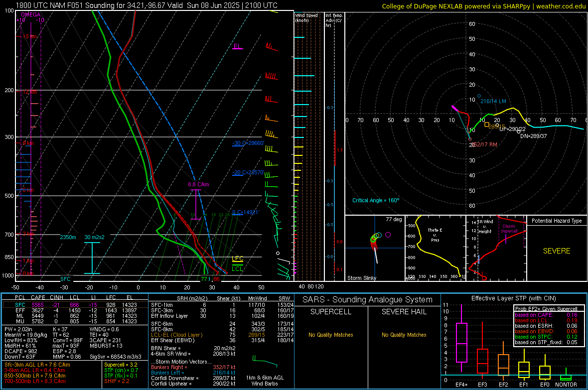The width and height of the screenshot is (588, 390).
Task: Click the Bunkers Right = 352/17 kt line
Action: tap(193, 367)
